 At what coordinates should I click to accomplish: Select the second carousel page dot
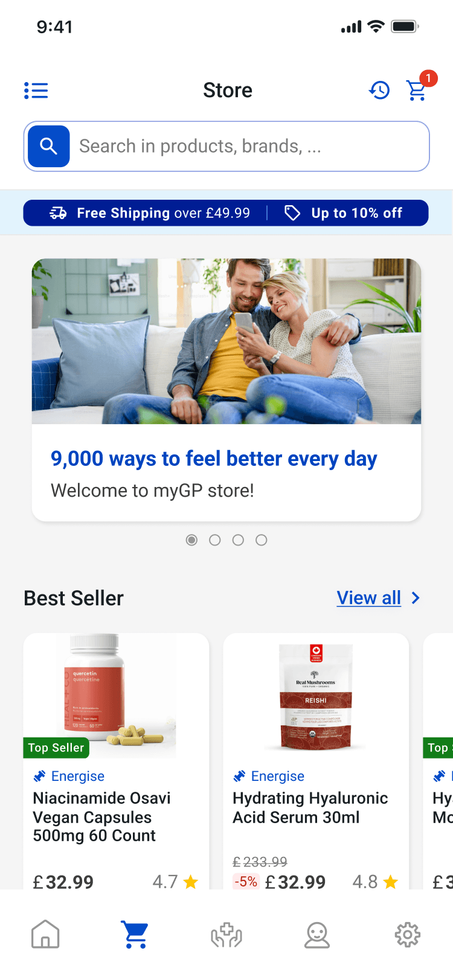coord(214,540)
